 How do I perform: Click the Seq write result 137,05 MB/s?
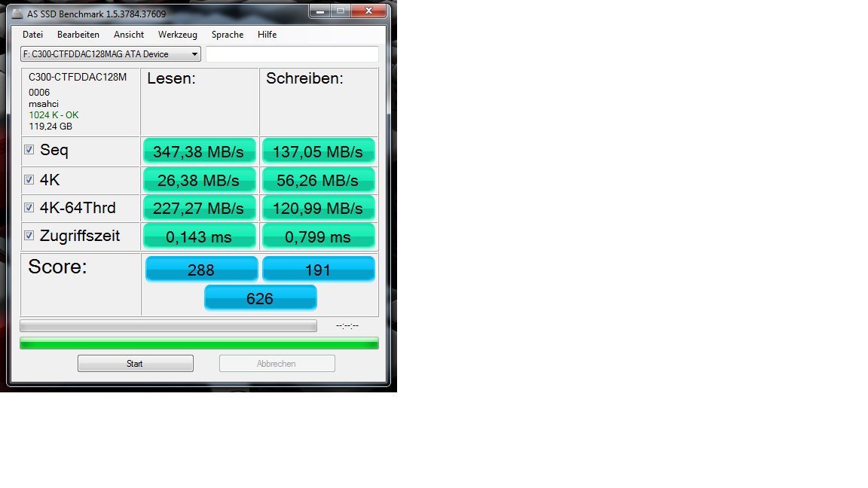tap(318, 151)
